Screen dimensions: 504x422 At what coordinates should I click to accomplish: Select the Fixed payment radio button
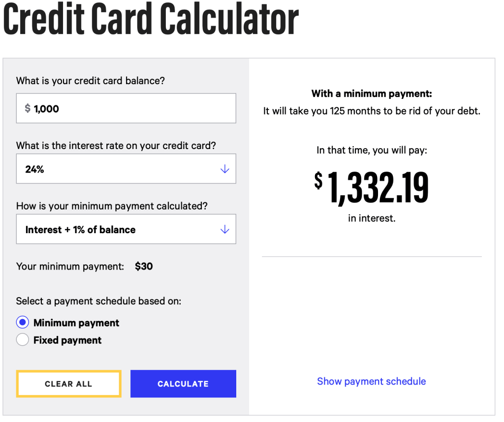23,340
